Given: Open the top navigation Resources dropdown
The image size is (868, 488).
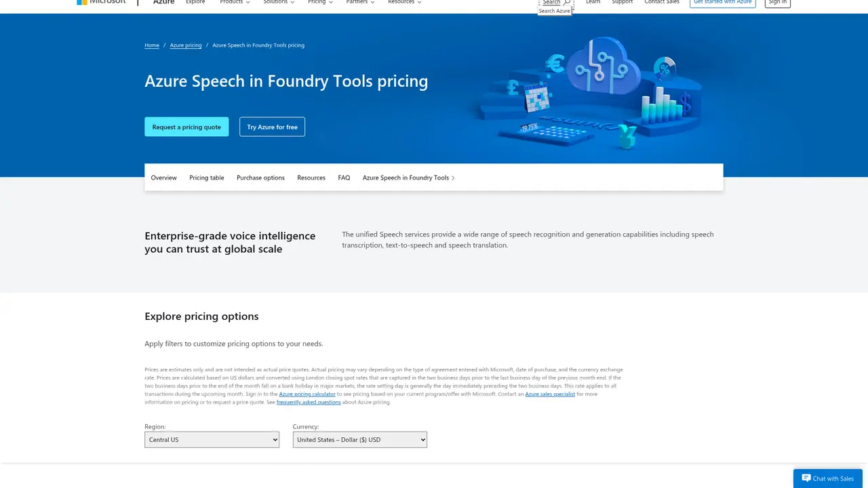Looking at the screenshot, I should pos(404,2).
